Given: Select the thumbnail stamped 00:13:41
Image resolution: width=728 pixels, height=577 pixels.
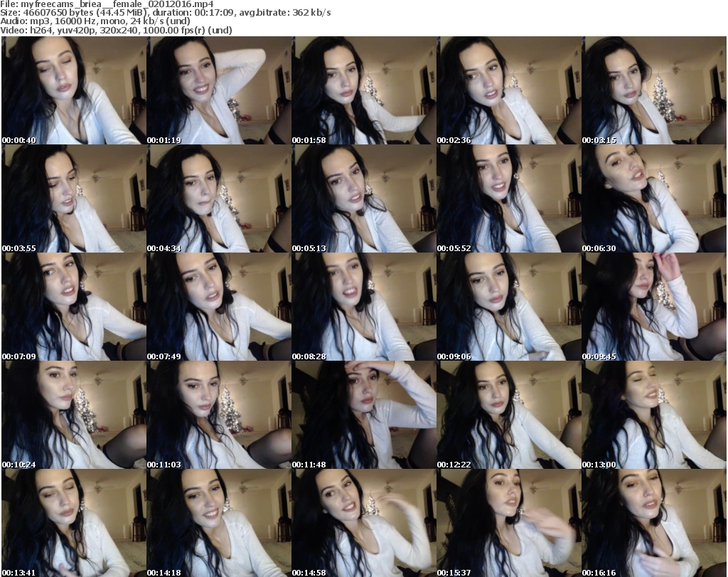Looking at the screenshot, I should click(74, 523).
